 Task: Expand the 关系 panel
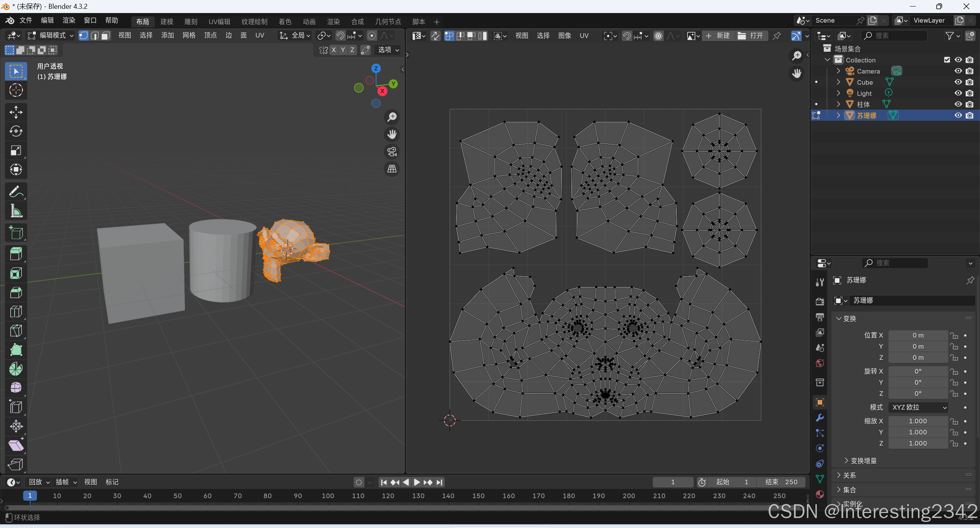coord(849,476)
